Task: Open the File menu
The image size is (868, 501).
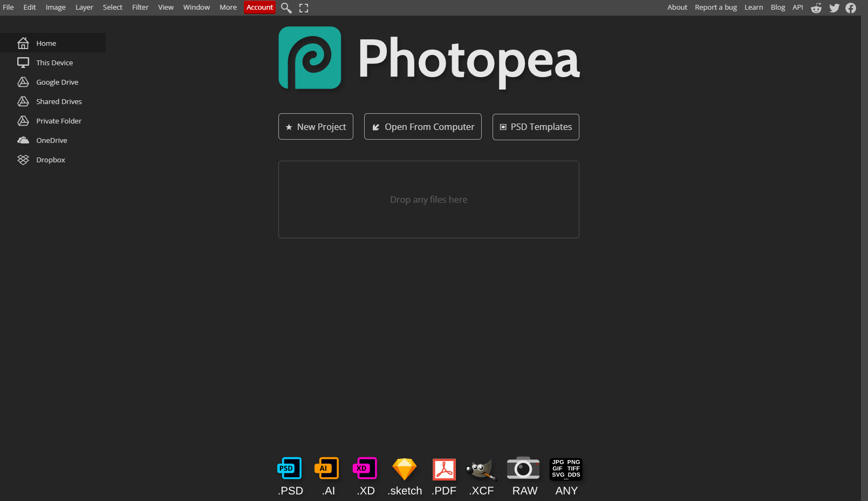Action: click(8, 8)
